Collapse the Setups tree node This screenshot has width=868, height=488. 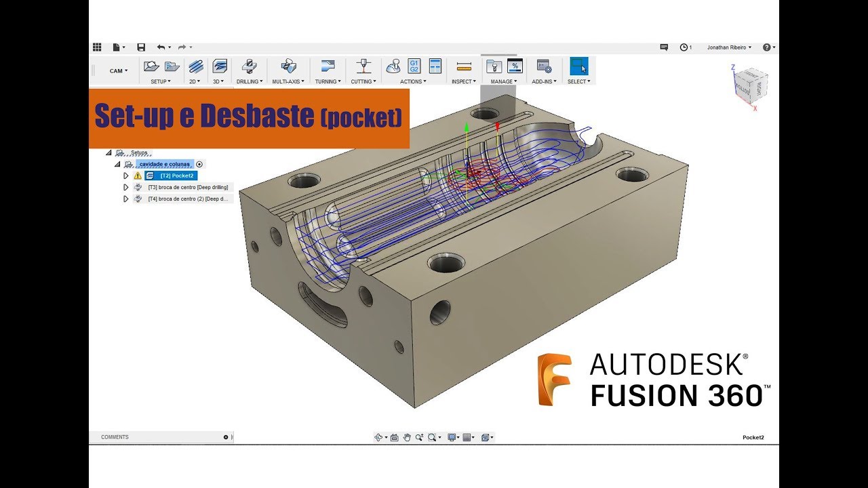click(108, 152)
